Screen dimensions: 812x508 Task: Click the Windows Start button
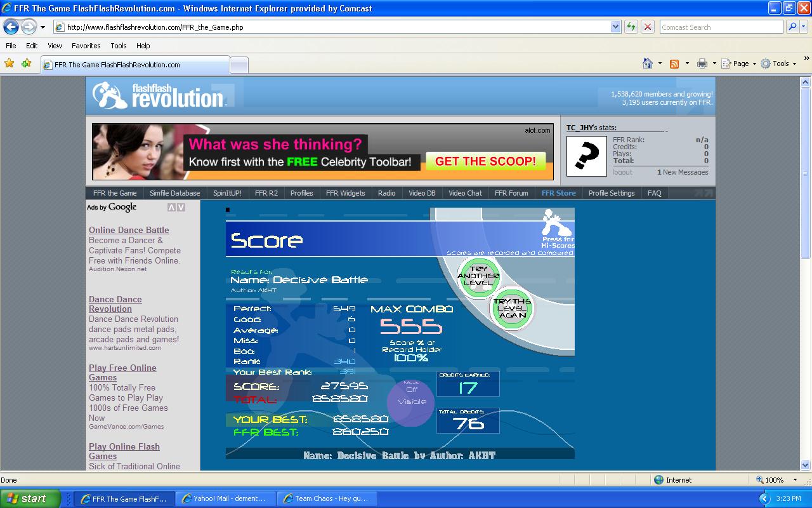(x=30, y=498)
